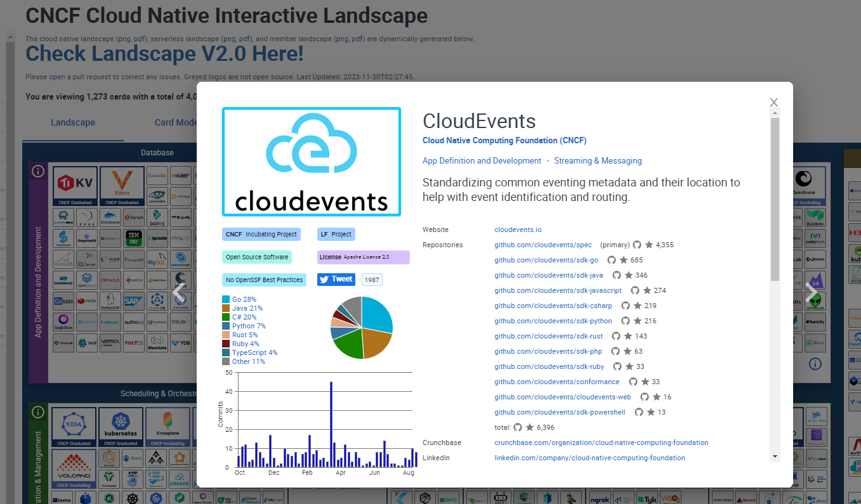This screenshot has width=861, height=504.
Task: Click GitHub icon next to sdk-rust repository
Action: pyautogui.click(x=616, y=336)
